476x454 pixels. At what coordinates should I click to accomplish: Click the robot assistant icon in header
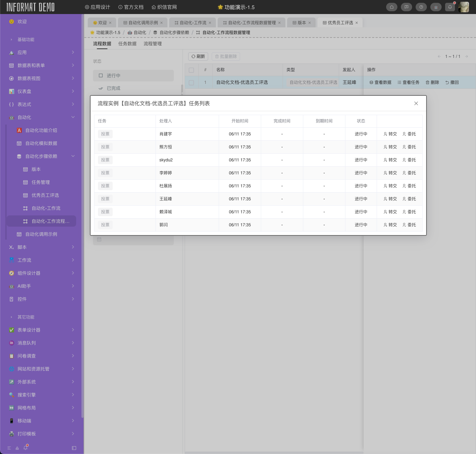pos(436,7)
